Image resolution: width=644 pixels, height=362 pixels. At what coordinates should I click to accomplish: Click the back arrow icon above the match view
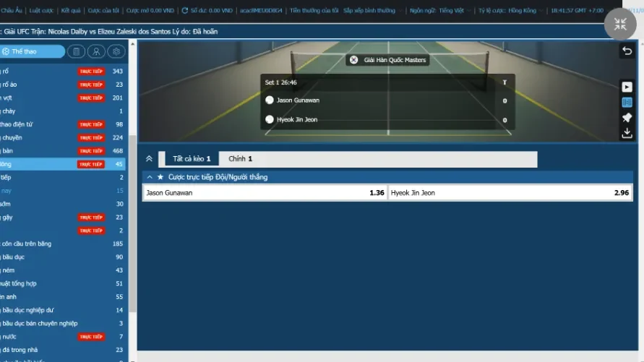coord(627,51)
